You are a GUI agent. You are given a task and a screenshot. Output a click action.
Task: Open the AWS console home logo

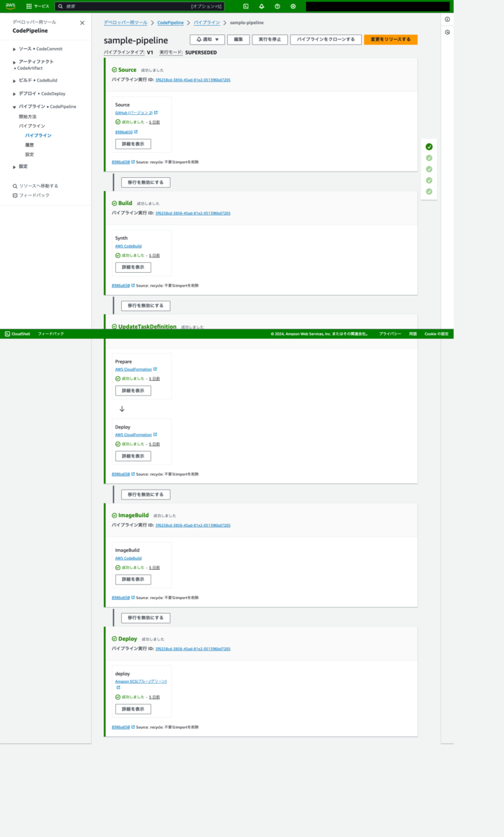click(x=10, y=6)
